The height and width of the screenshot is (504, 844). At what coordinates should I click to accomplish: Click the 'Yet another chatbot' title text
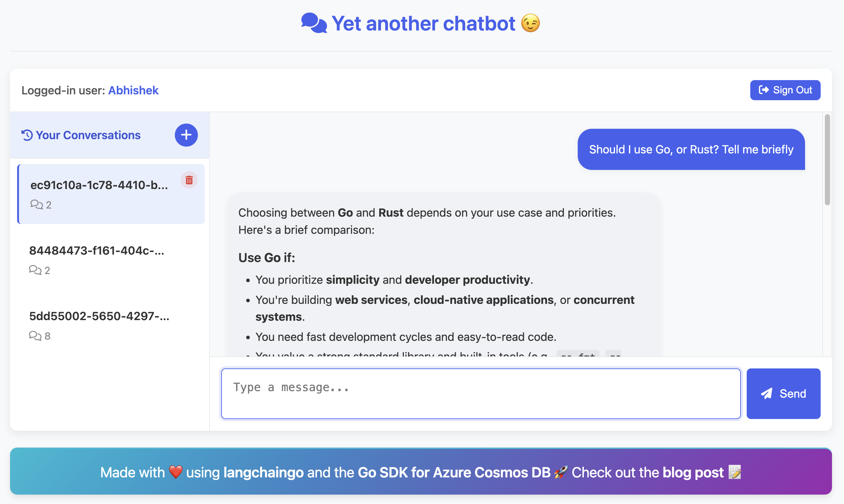tap(423, 23)
